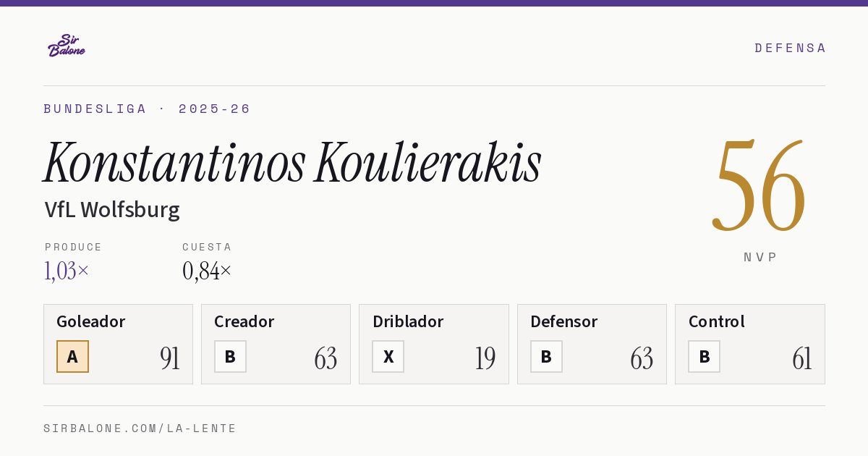Click the B grade badge in Control
This screenshot has height=456, width=868.
[x=704, y=356]
